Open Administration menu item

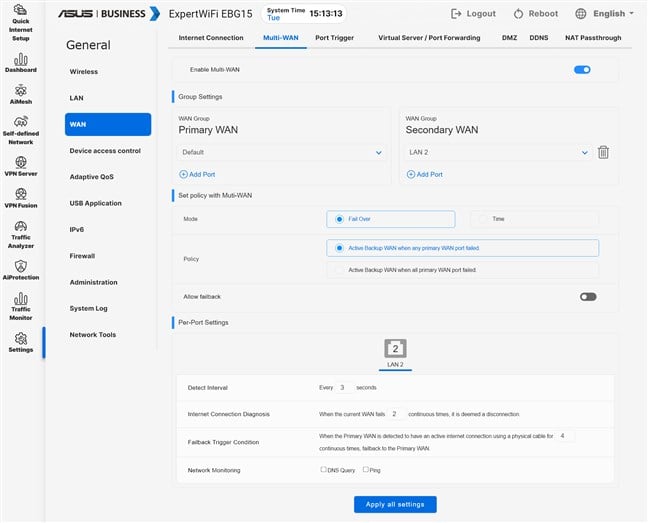(93, 282)
